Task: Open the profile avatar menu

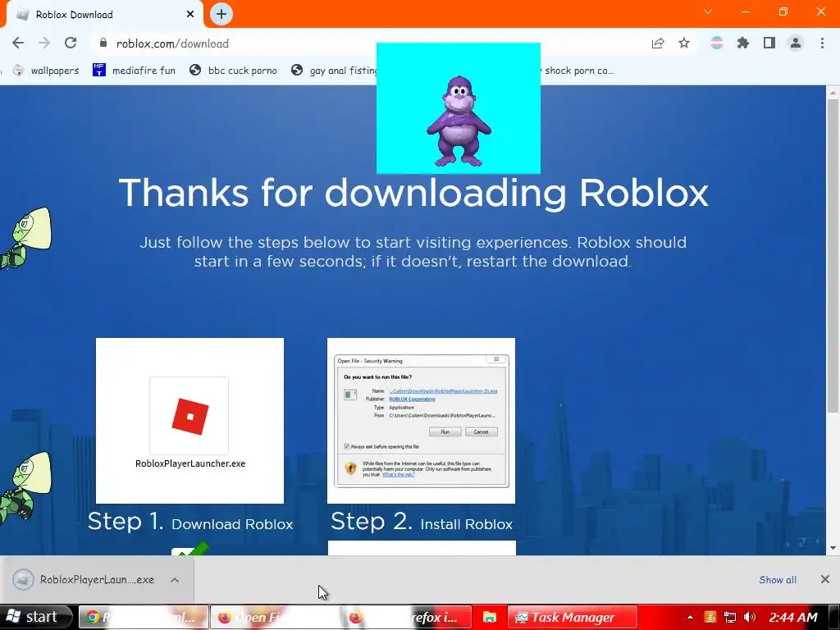Action: click(796, 43)
